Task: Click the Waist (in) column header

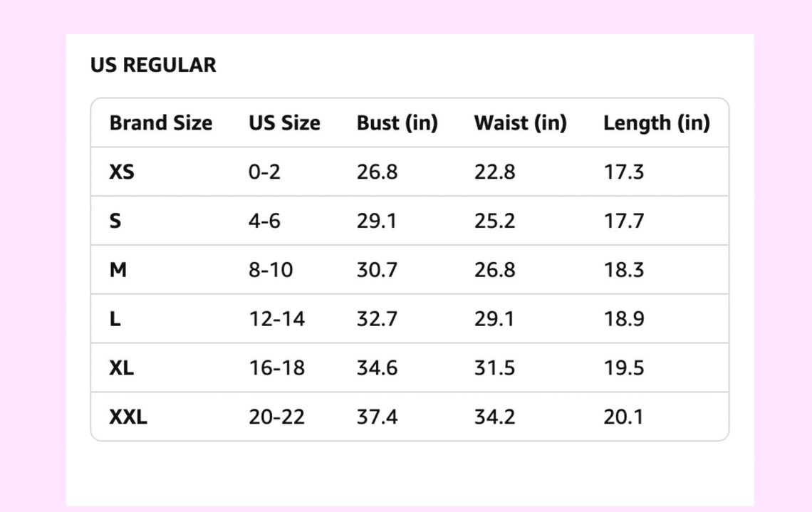Action: [x=521, y=123]
